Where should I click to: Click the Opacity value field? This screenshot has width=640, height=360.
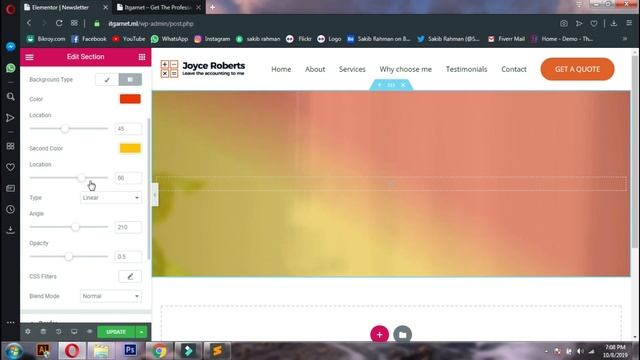[128, 256]
